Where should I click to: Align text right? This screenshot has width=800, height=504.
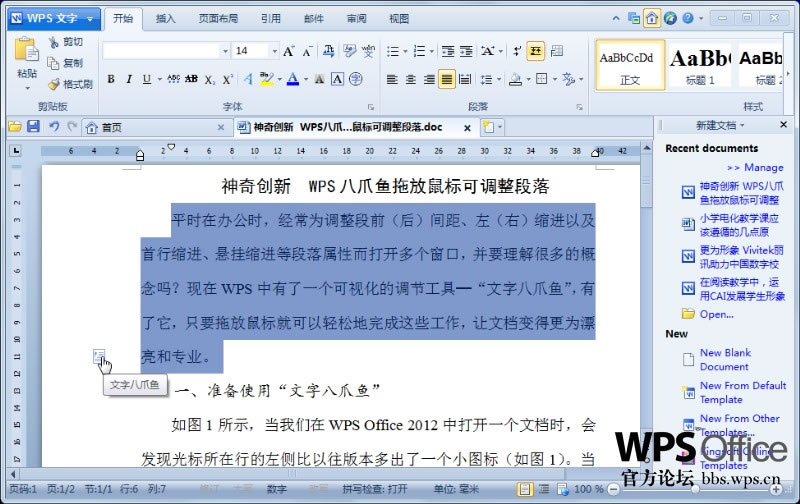tap(429, 79)
